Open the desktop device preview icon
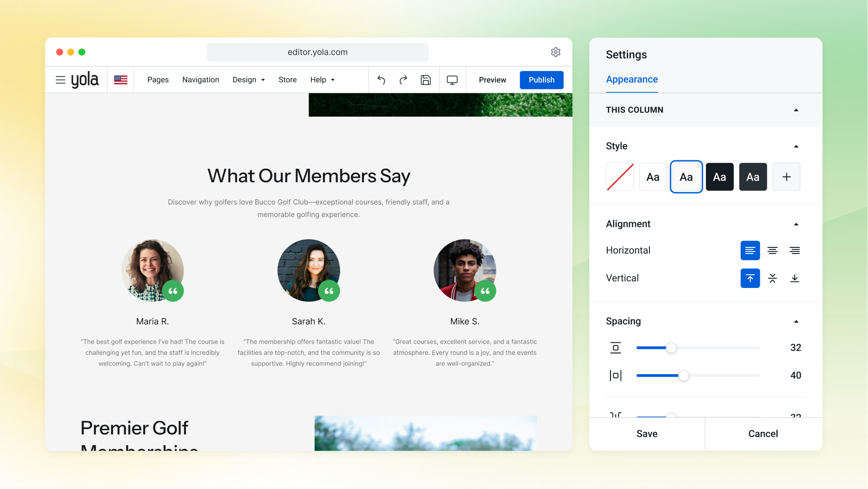868x489 pixels. (x=452, y=80)
